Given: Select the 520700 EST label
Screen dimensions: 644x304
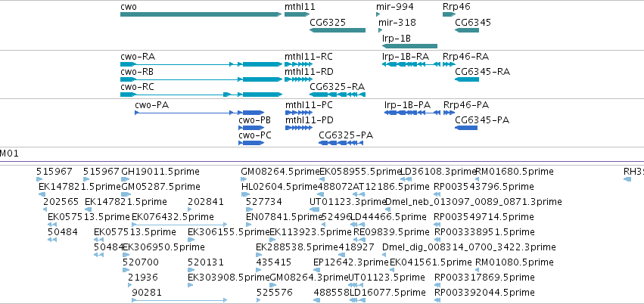Looking at the screenshot, I should pos(141,262).
